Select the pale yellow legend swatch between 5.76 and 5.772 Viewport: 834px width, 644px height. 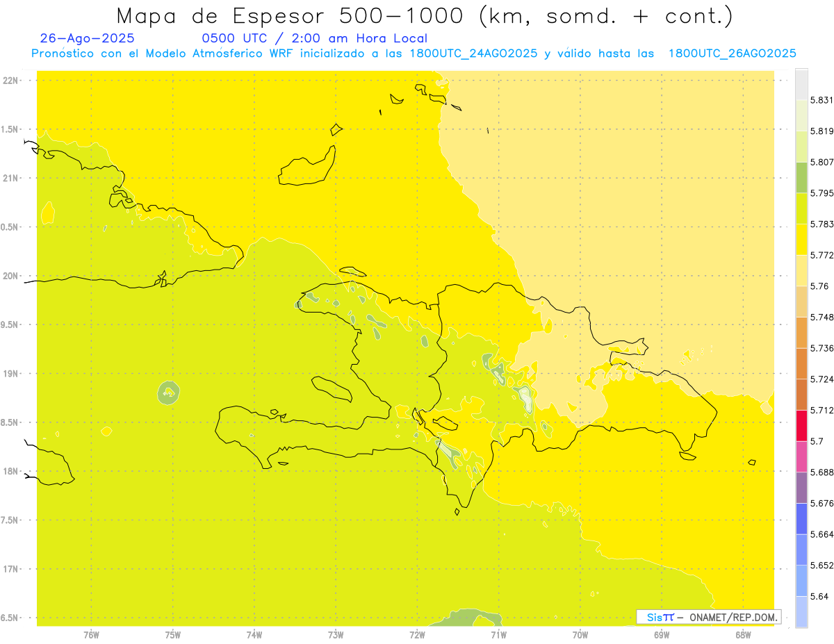click(x=801, y=270)
